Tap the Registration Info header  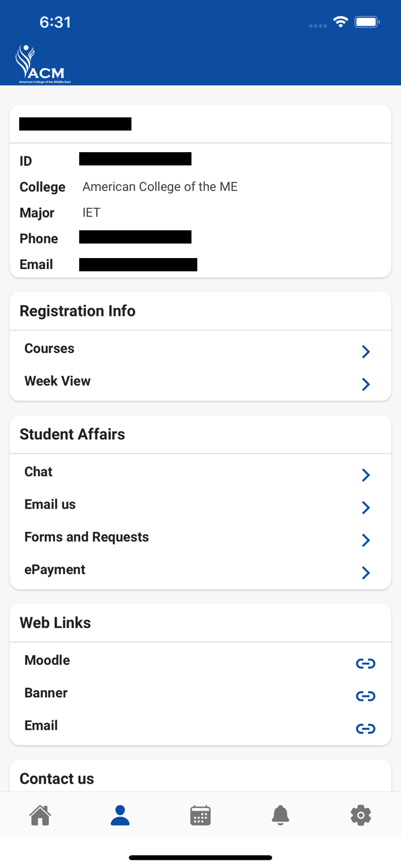tap(78, 311)
